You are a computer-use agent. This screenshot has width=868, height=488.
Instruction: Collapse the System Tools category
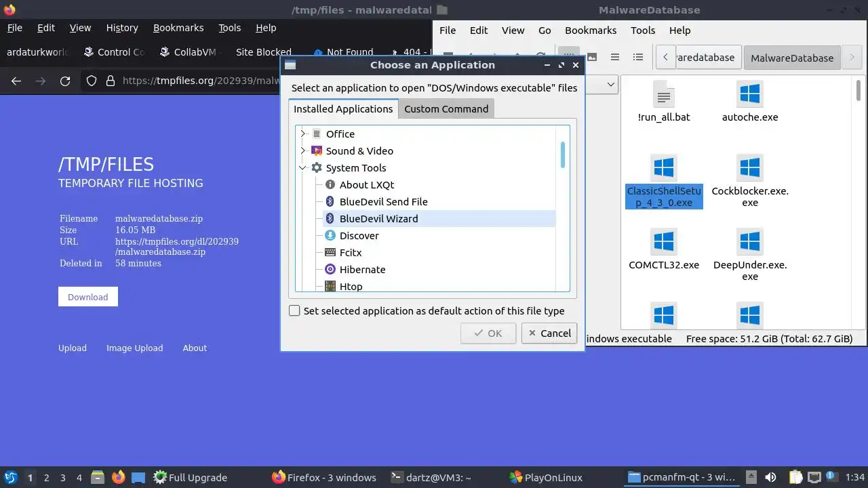pyautogui.click(x=302, y=167)
